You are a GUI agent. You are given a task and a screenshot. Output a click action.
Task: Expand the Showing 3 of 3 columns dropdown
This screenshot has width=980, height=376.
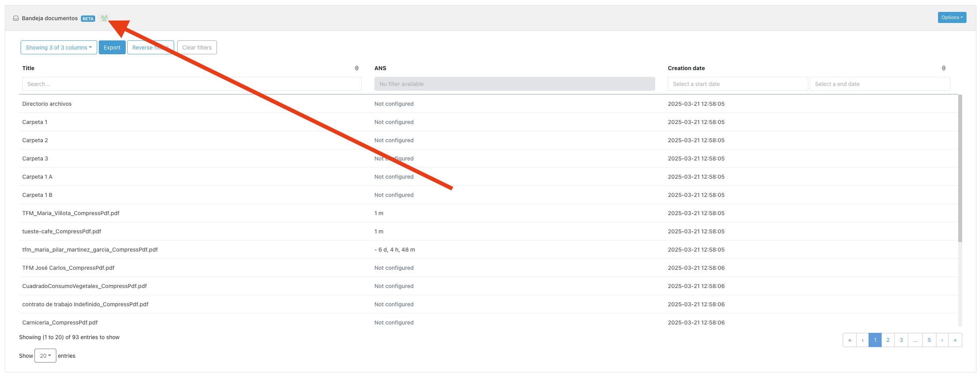point(59,48)
